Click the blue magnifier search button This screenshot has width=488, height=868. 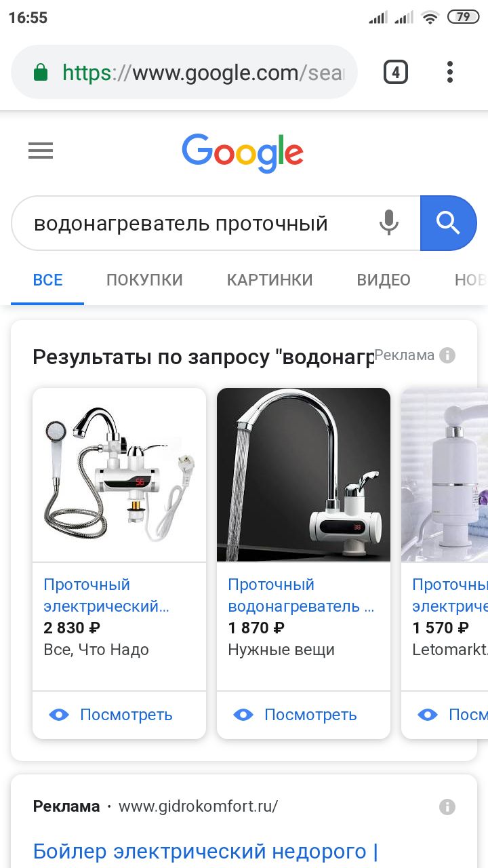448,222
